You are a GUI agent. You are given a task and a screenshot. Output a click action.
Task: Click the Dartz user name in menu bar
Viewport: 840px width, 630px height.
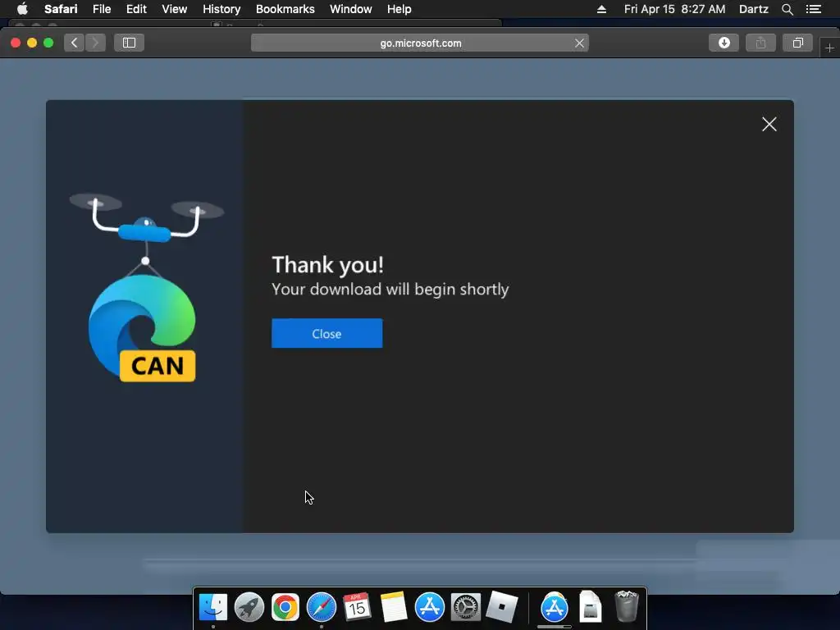(753, 9)
